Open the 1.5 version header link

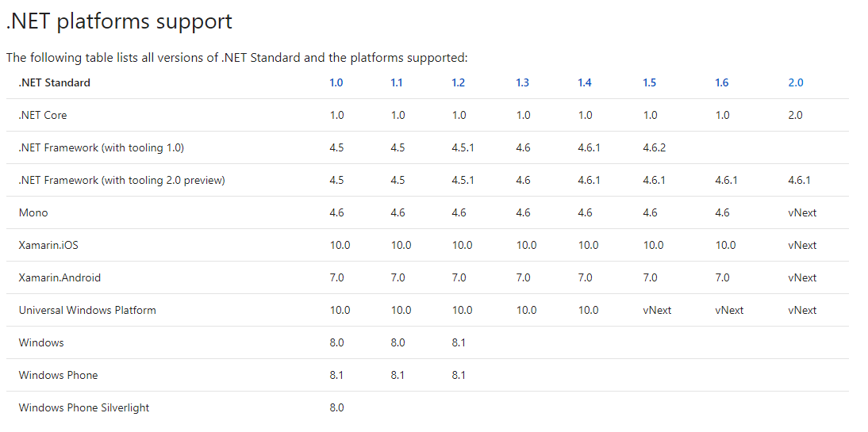[x=650, y=82]
